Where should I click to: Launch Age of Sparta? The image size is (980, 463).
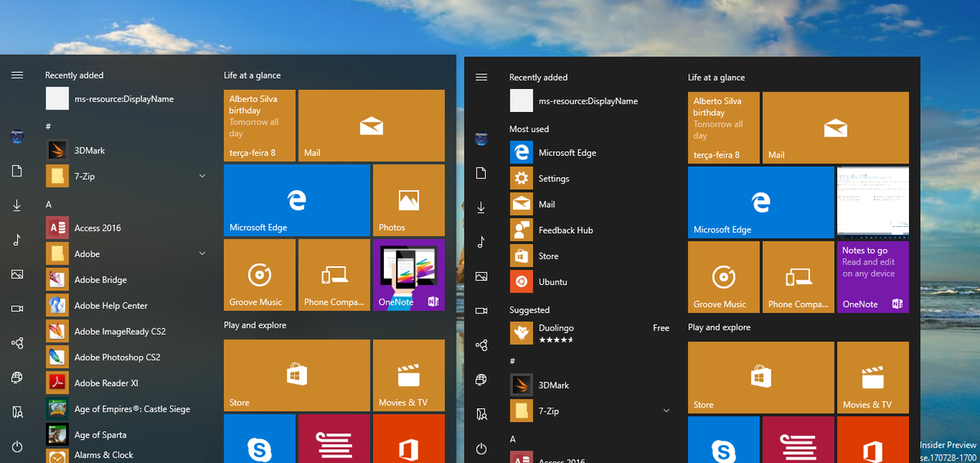tap(127, 434)
